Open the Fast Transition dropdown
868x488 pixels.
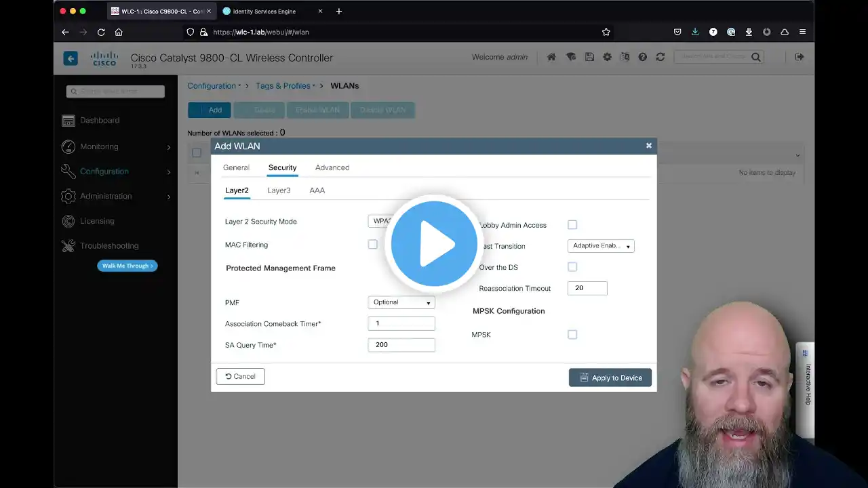coord(601,246)
